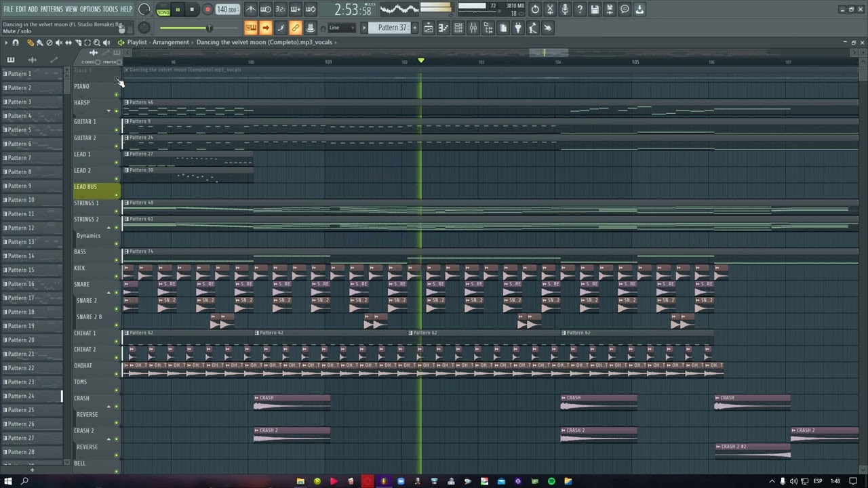The height and width of the screenshot is (488, 868).
Task: Open the view piano roll icon
Action: 443,28
